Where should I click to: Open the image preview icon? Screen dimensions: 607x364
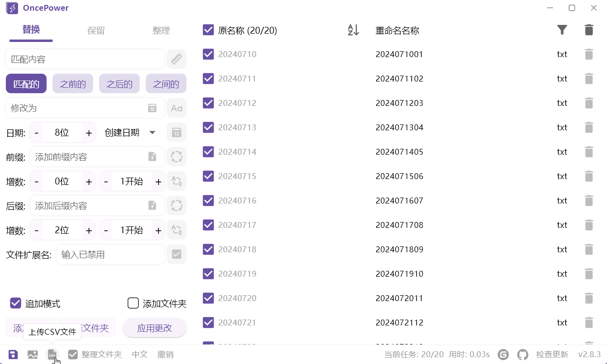(x=33, y=354)
